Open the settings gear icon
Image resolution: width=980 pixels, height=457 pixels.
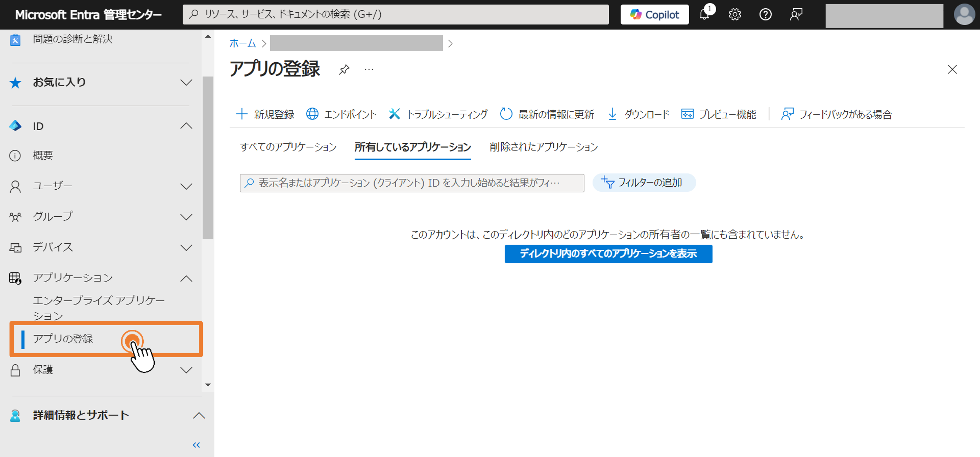click(735, 15)
